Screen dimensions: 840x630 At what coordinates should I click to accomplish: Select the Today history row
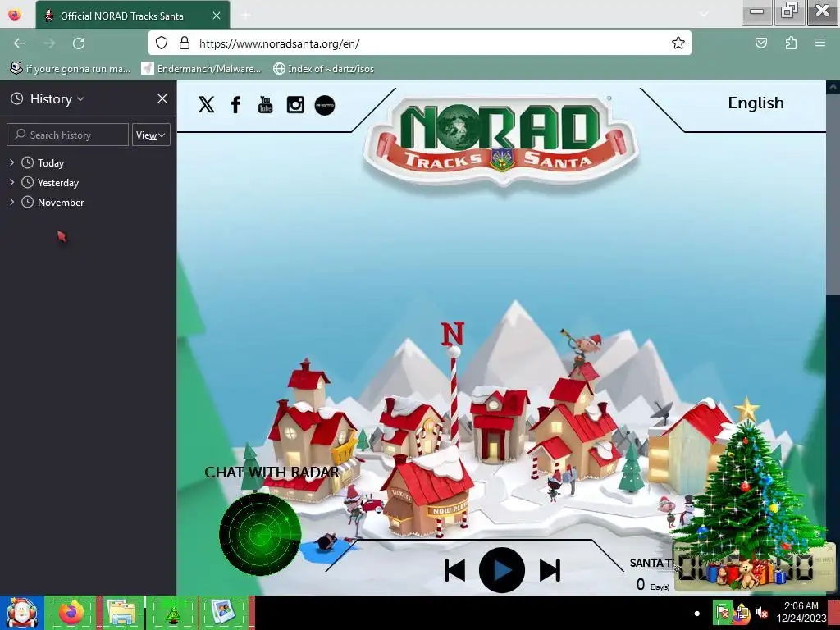(x=88, y=163)
